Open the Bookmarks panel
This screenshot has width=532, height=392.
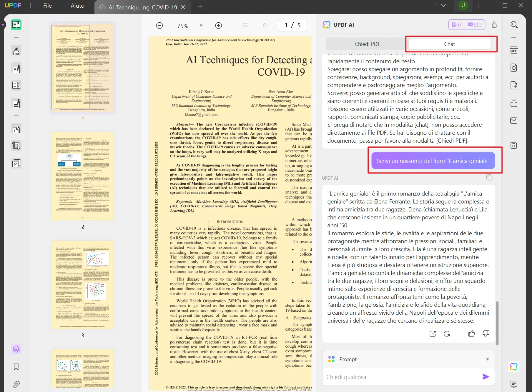pyautogui.click(x=16, y=367)
